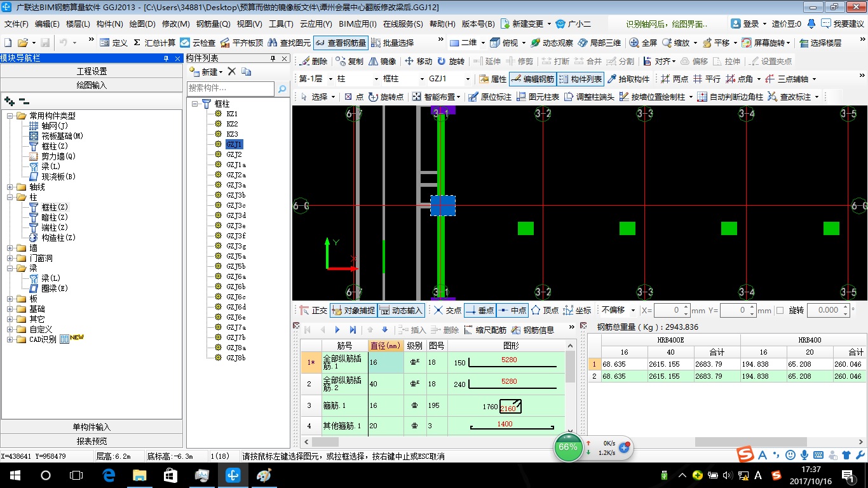The height and width of the screenshot is (488, 868).
Task: Toggle 对象捕捉 object snap
Action: click(353, 310)
